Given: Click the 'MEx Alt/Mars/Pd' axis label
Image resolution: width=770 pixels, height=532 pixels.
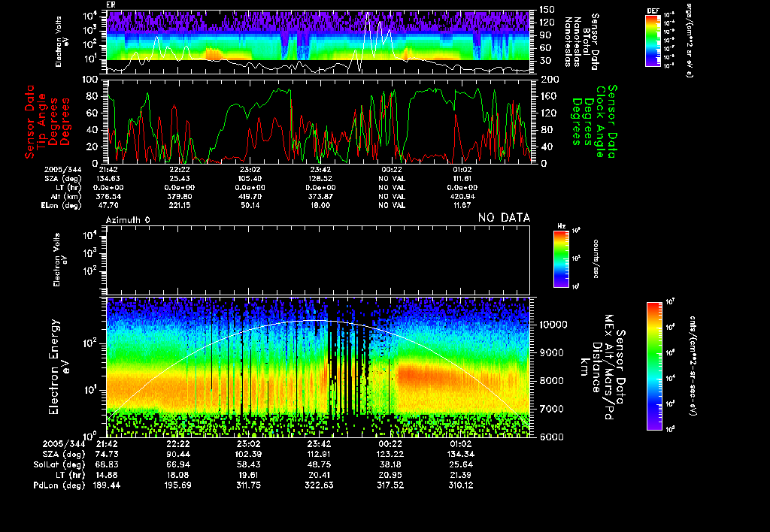Looking at the screenshot, I should pos(609,367).
